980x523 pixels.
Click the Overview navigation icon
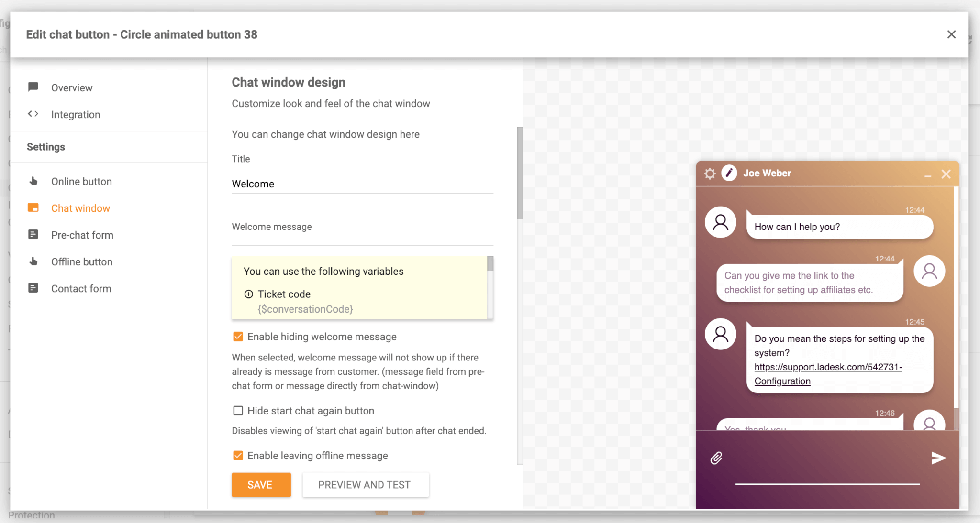(x=33, y=86)
